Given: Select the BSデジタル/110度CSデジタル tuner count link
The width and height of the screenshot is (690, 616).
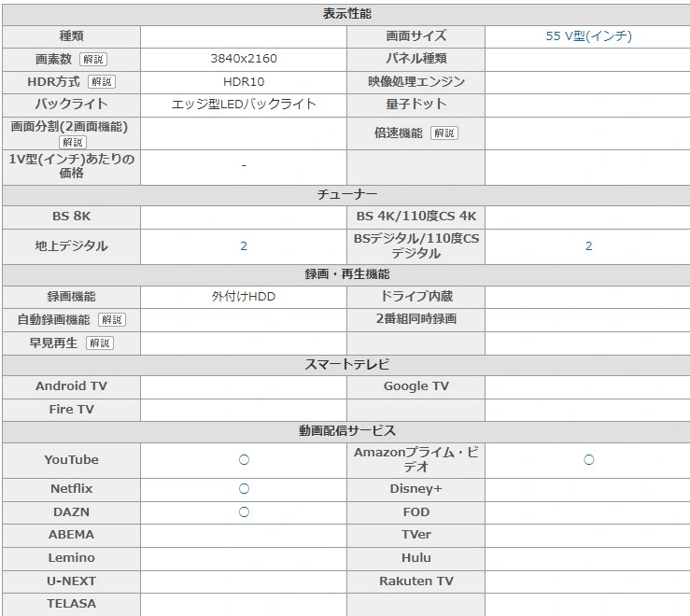Looking at the screenshot, I should point(588,246).
